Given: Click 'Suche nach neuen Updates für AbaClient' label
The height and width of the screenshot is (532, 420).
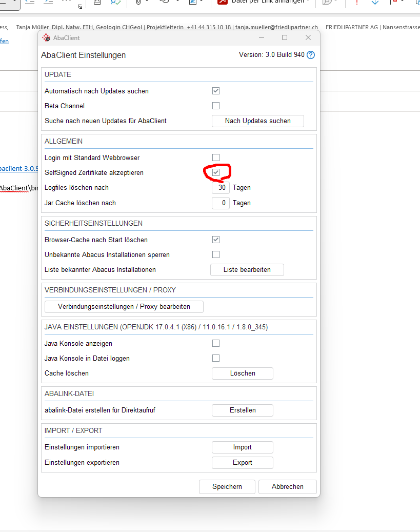Looking at the screenshot, I should click(x=106, y=121).
